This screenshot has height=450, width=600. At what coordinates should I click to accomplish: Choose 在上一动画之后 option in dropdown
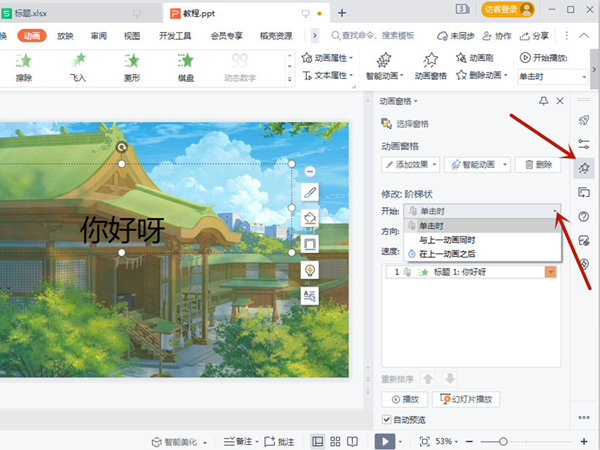(x=447, y=254)
